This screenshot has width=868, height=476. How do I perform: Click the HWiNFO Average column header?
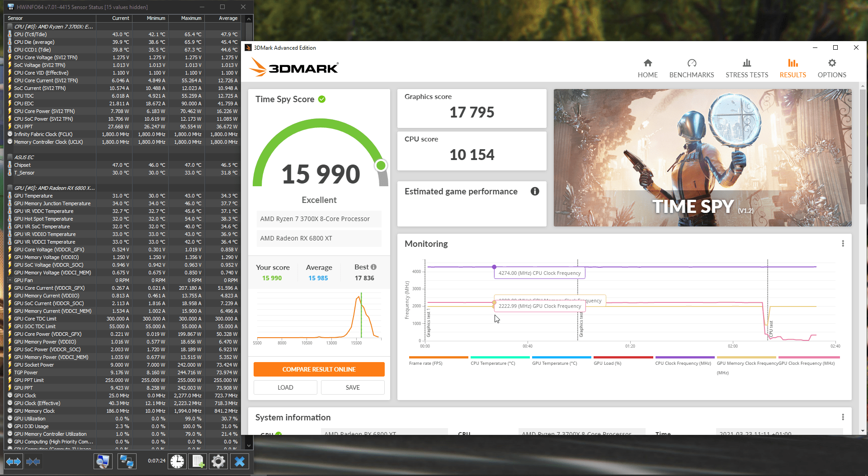pyautogui.click(x=222, y=18)
